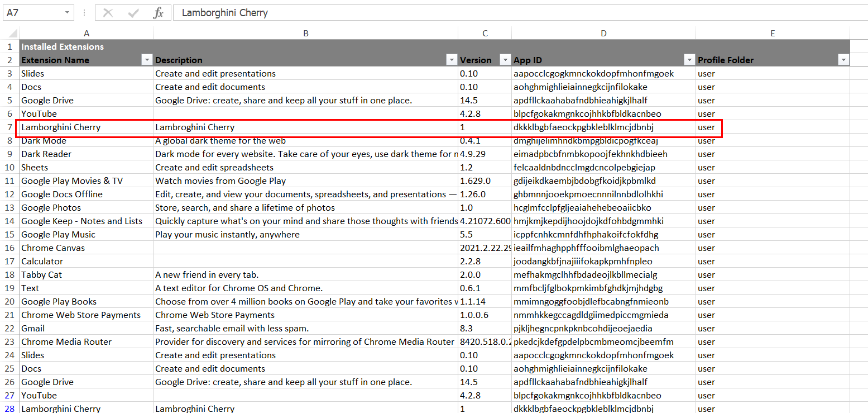Select version cell "1.629.0"
Image resolution: width=868 pixels, height=413 pixels.
pyautogui.click(x=485, y=181)
